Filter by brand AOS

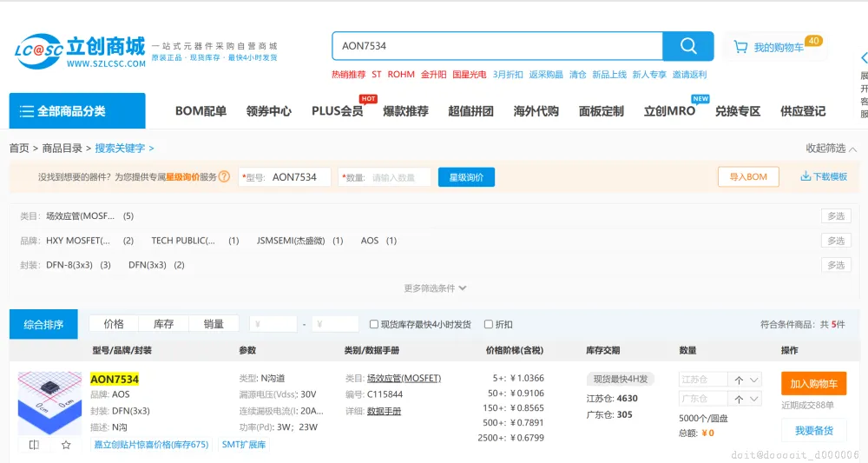[370, 241]
